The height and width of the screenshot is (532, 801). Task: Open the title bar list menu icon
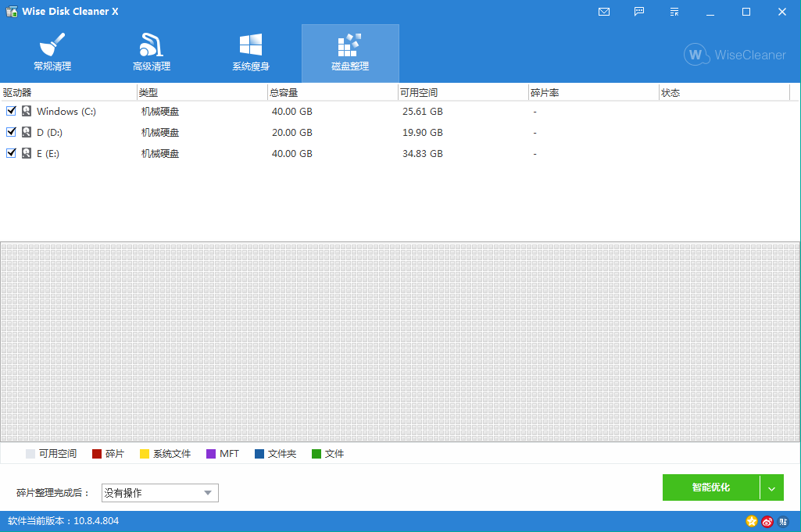675,12
